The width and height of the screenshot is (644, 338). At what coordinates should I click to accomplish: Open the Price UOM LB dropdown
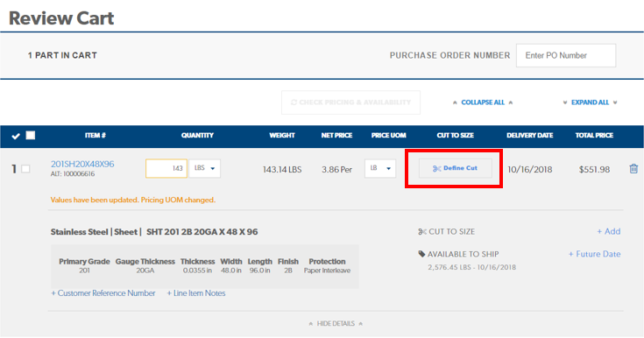coord(380,168)
